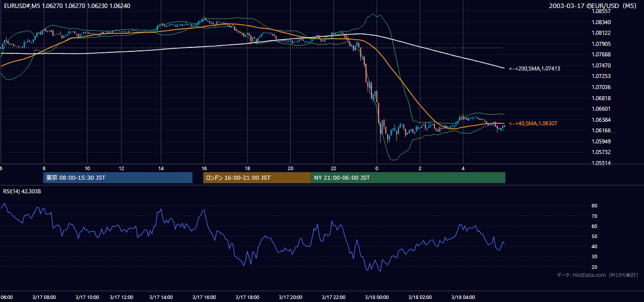Click the RSI axis value 40
The width and height of the screenshot is (644, 302).
[594, 246]
